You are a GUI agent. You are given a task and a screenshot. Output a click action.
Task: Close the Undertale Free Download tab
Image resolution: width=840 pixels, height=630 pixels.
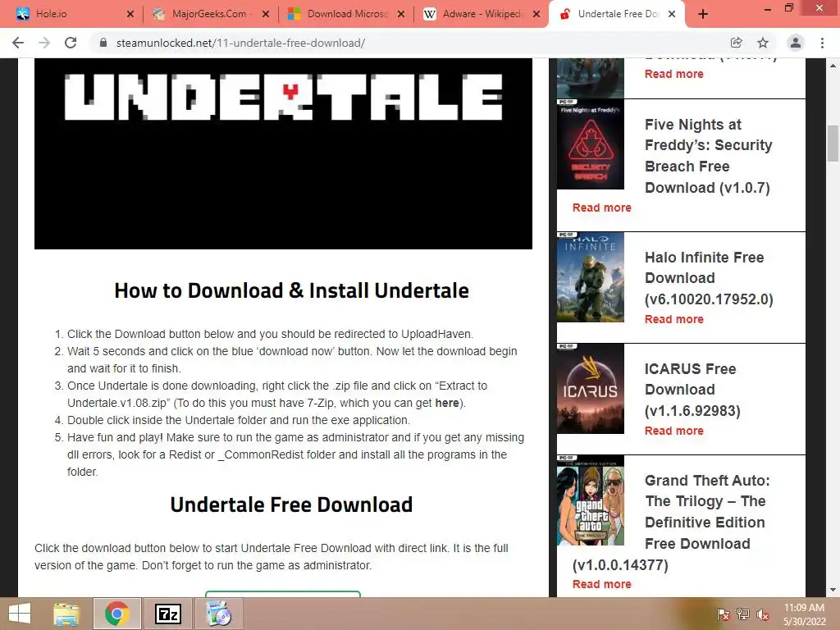[x=672, y=15]
